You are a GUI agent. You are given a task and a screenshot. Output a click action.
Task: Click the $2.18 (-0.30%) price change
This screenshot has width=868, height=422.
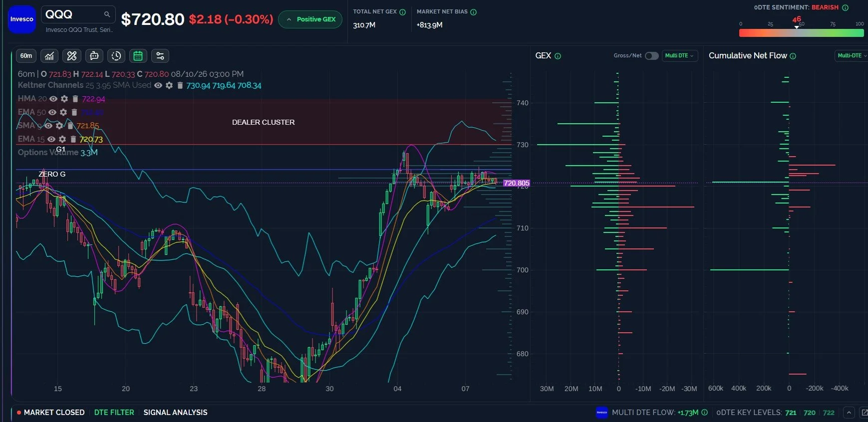tap(231, 19)
